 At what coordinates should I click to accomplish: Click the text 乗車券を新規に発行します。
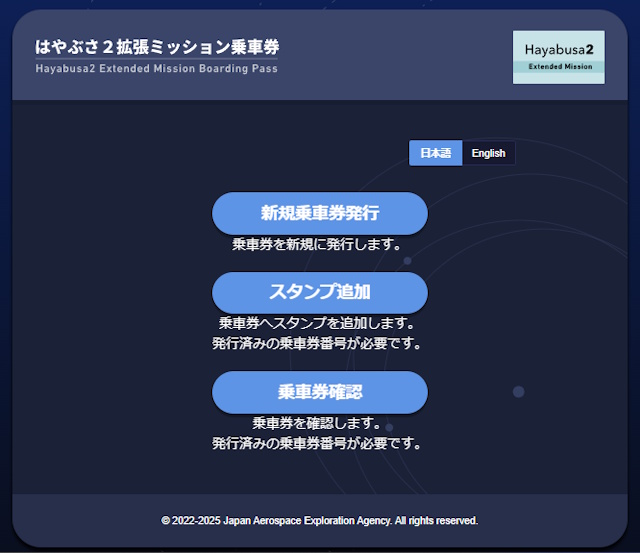(317, 244)
